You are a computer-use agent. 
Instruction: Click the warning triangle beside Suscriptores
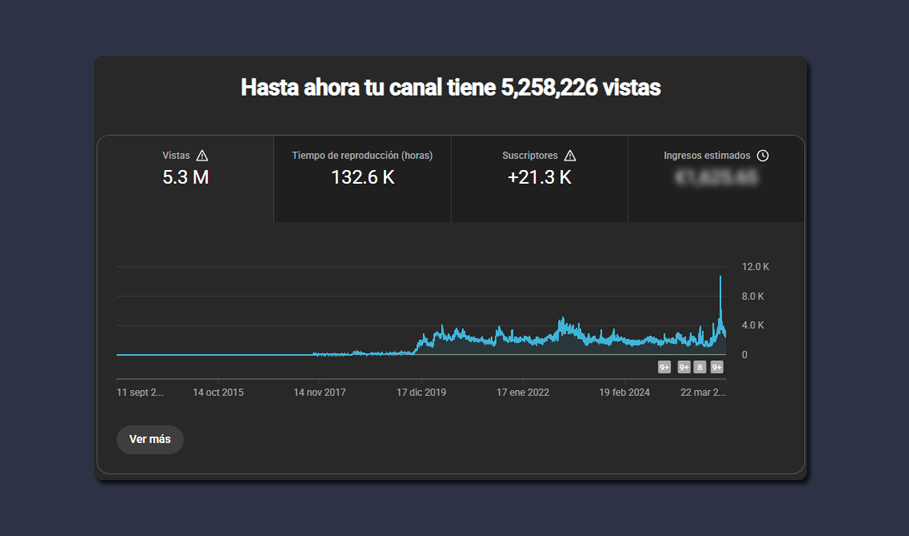570,156
